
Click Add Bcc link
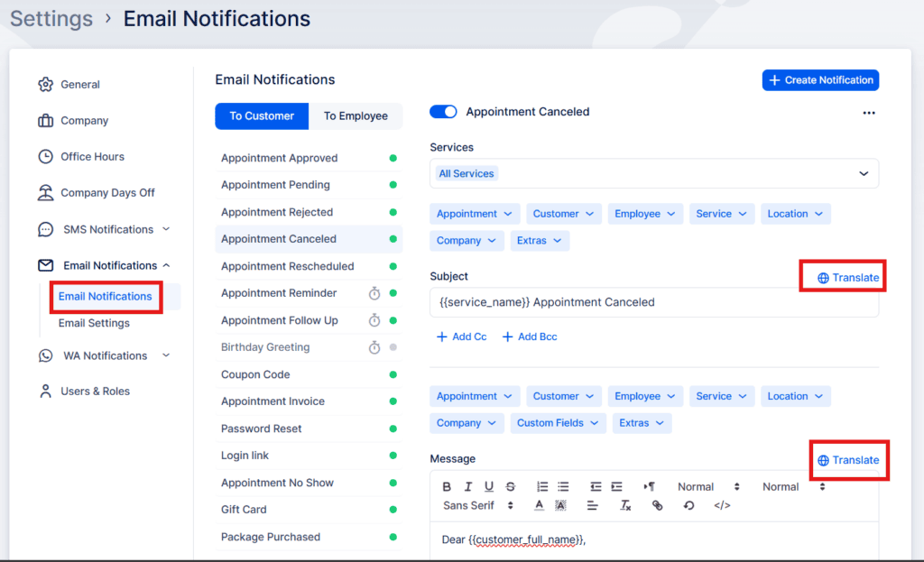[529, 337]
